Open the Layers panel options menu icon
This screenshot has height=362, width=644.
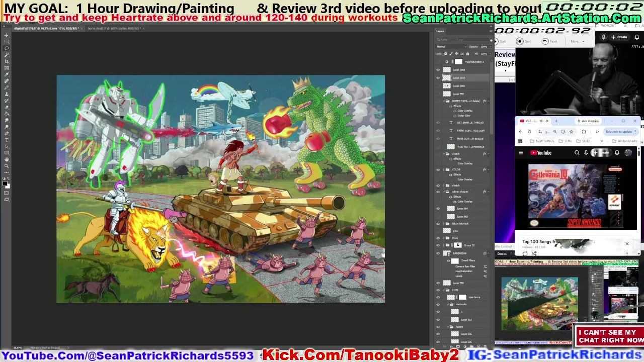click(491, 31)
